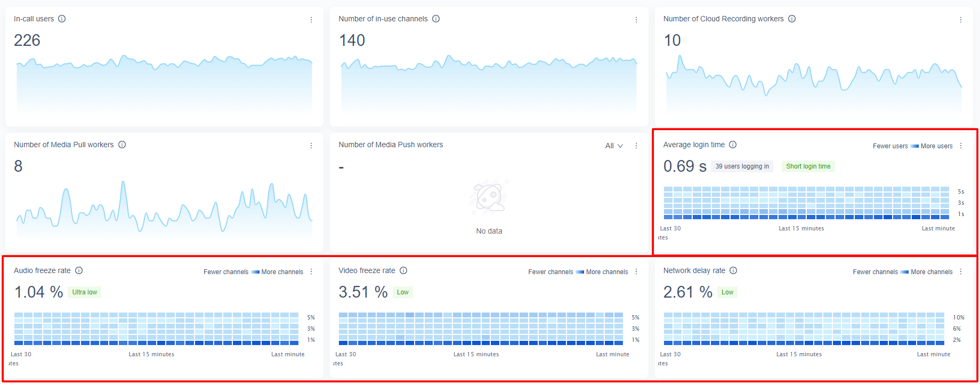The image size is (980, 384).
Task: Click the 'In-call users' card title
Action: click(x=34, y=19)
